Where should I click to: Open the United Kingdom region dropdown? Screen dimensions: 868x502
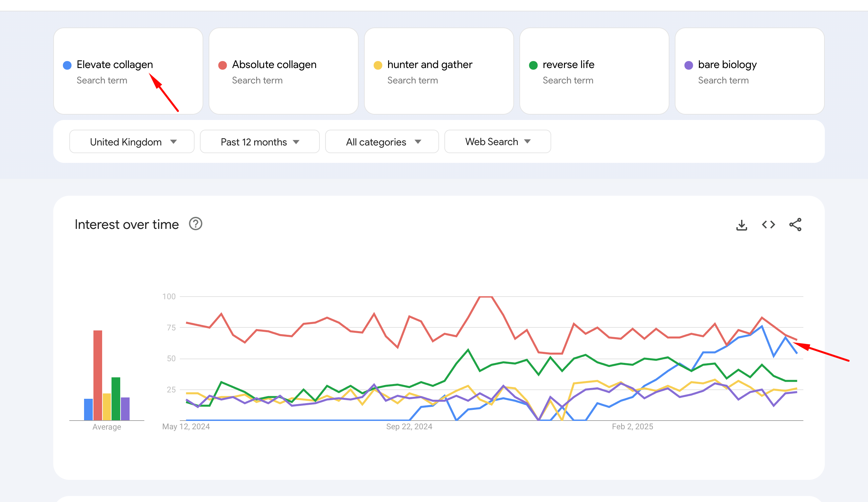[x=132, y=142]
